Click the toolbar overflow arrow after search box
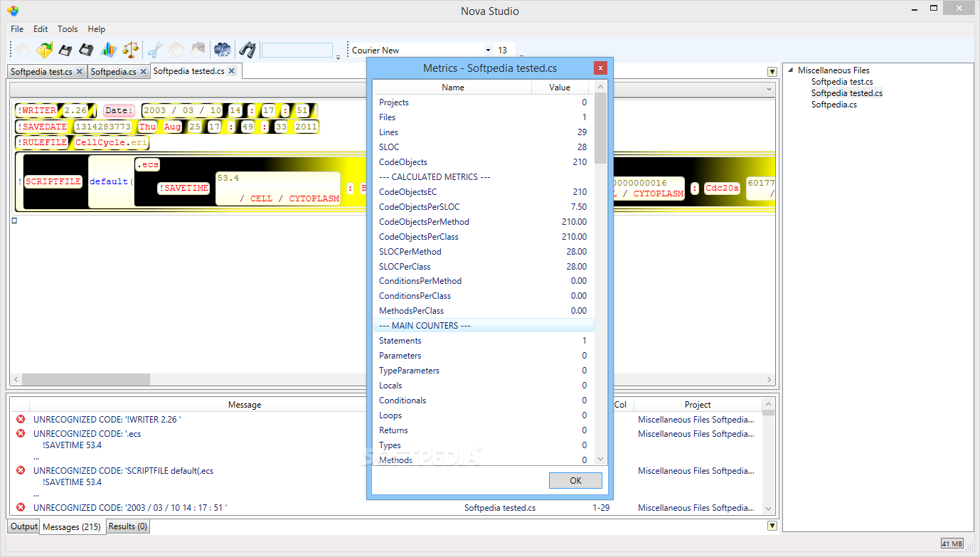980x557 pixels. coord(338,55)
